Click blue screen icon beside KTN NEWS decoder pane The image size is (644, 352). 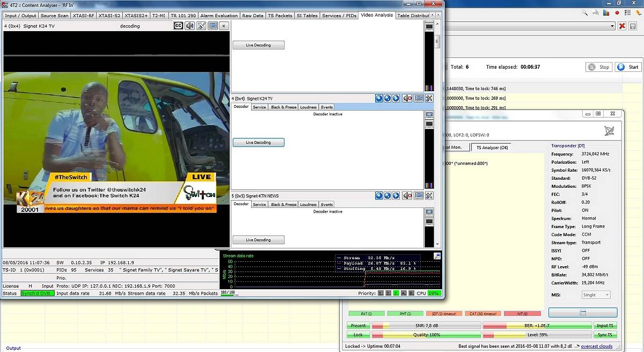click(x=429, y=212)
